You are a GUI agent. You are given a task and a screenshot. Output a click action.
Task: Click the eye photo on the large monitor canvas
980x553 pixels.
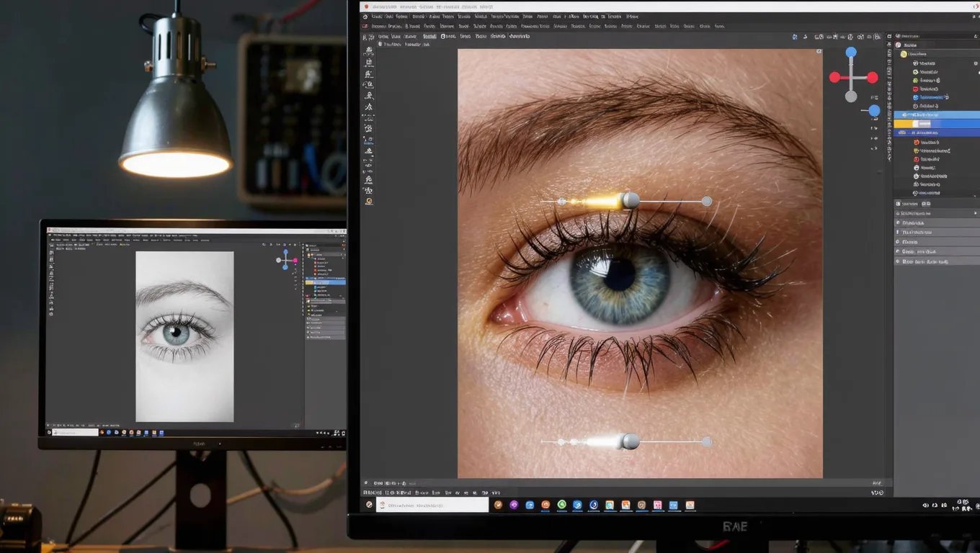pos(640,264)
